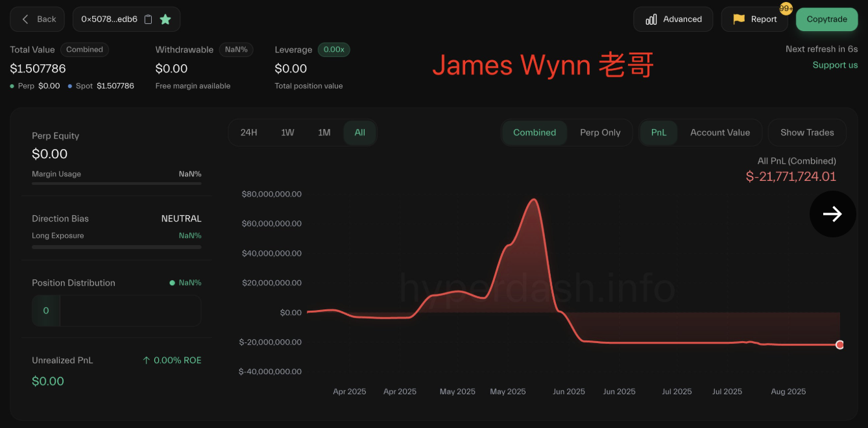The image size is (868, 428).
Task: Click the Next refresh in 6s text
Action: (821, 49)
